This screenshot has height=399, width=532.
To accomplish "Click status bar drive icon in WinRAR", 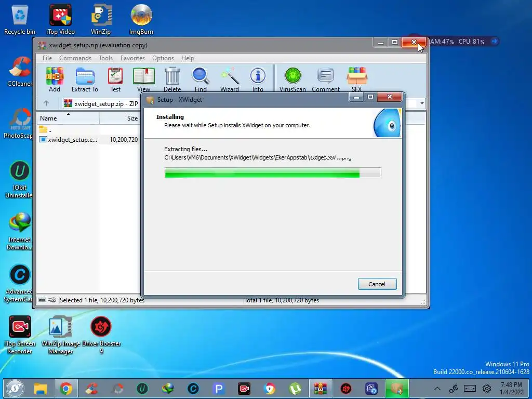I will [42, 300].
